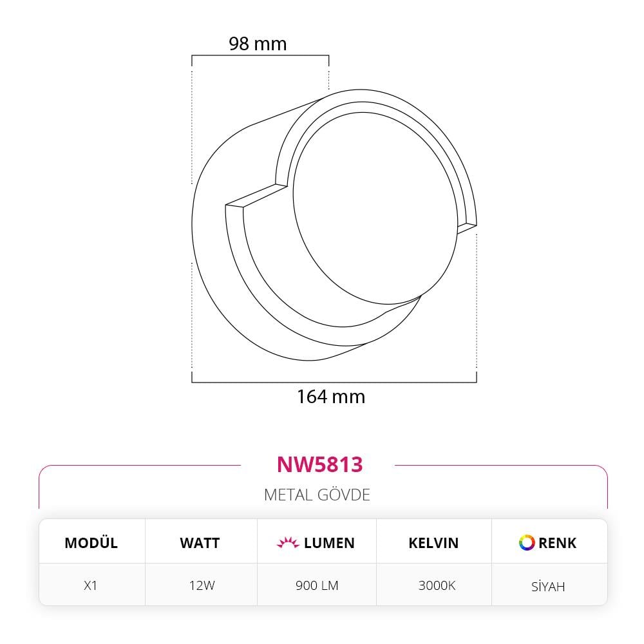Click the 98 mm top dimension line
Screen dimensions: 644x644
pyautogui.click(x=260, y=57)
